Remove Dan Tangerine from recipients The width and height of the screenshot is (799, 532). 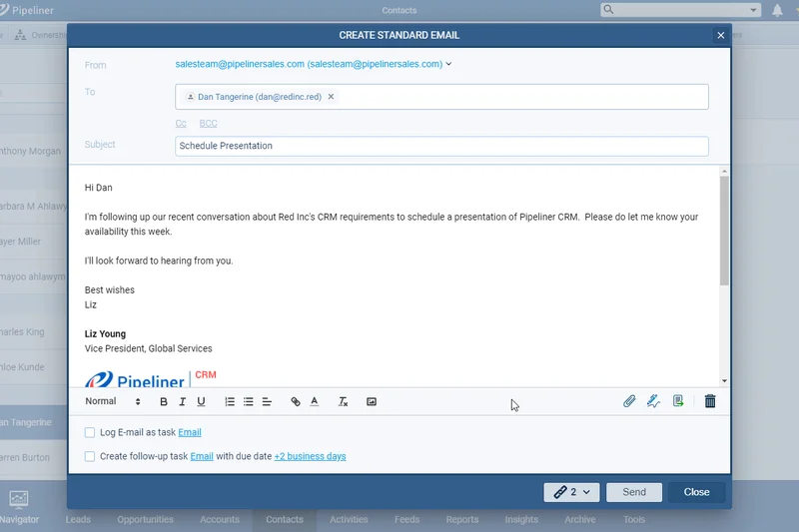[331, 97]
